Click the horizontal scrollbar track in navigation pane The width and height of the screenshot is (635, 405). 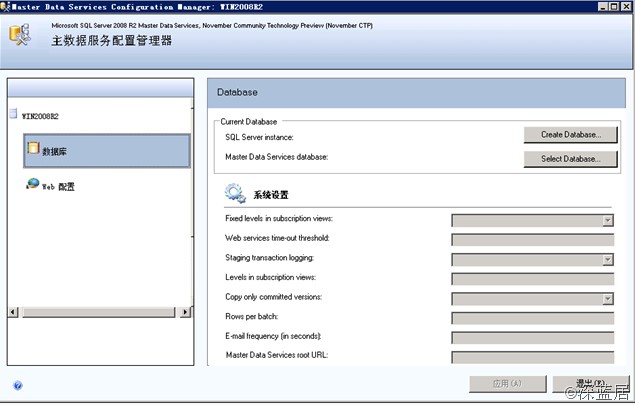coord(98,312)
